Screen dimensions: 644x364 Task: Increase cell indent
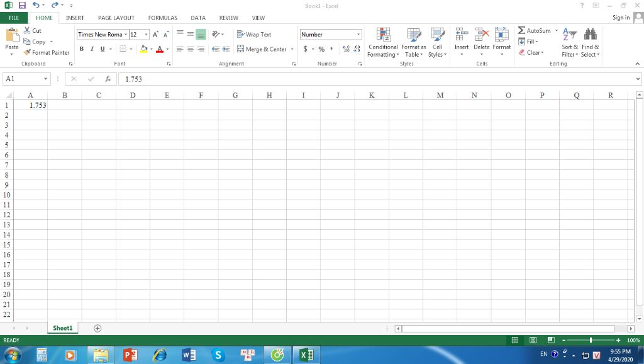pos(226,49)
